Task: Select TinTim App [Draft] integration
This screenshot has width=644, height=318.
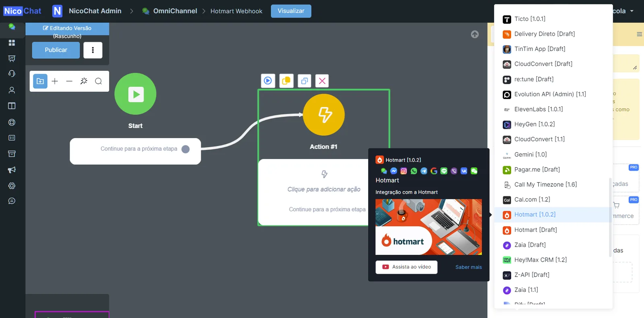Action: [x=553, y=49]
